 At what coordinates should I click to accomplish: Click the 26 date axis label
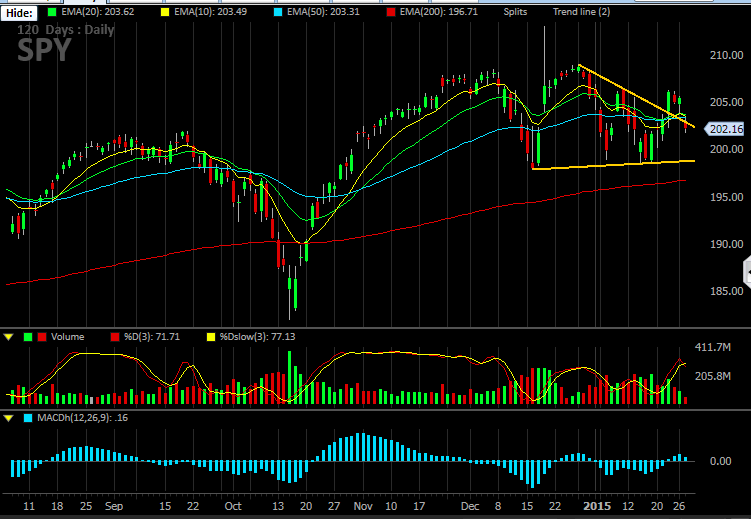tap(679, 507)
